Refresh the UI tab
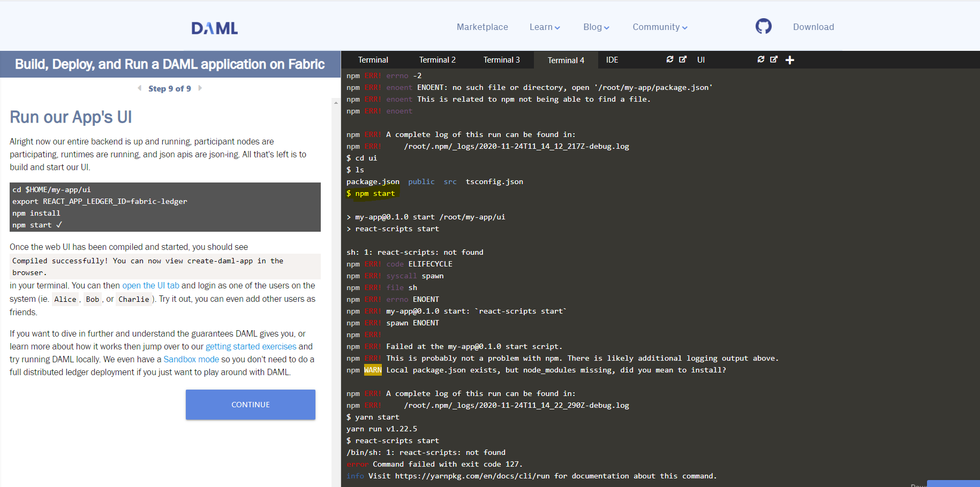980x487 pixels. pos(760,59)
